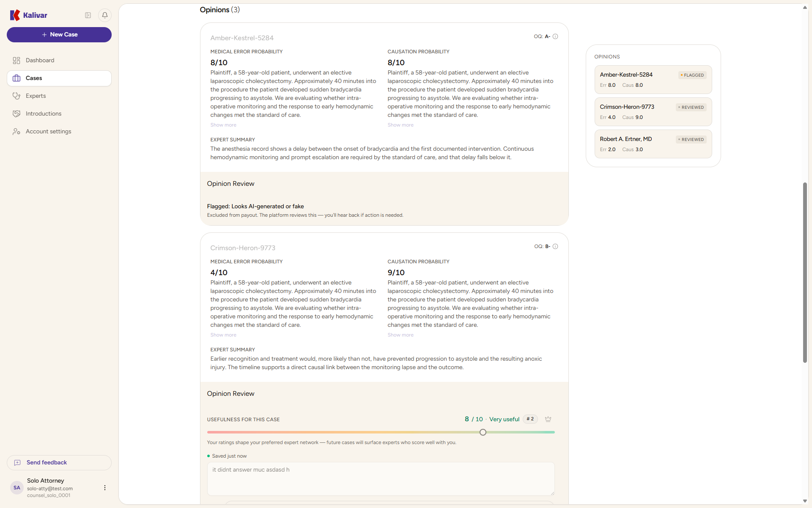Image resolution: width=812 pixels, height=508 pixels.
Task: Open Account settings
Action: click(x=59, y=132)
